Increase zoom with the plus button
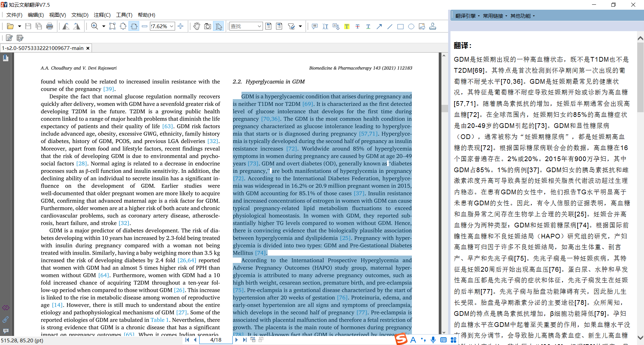The height and width of the screenshot is (345, 644). click(x=180, y=26)
